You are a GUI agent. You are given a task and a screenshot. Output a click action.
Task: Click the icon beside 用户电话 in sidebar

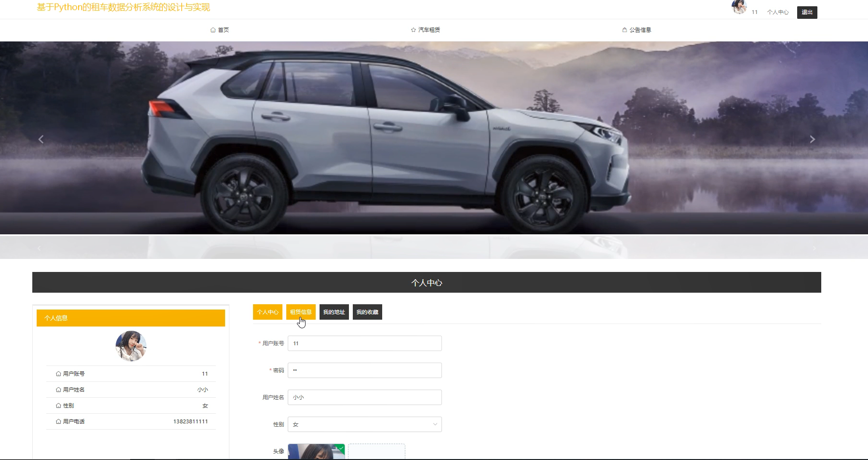click(x=58, y=421)
